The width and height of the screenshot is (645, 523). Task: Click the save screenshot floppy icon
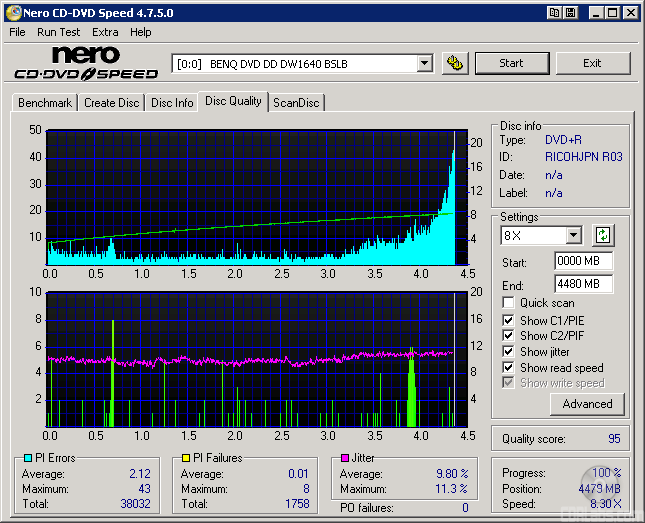(570, 13)
